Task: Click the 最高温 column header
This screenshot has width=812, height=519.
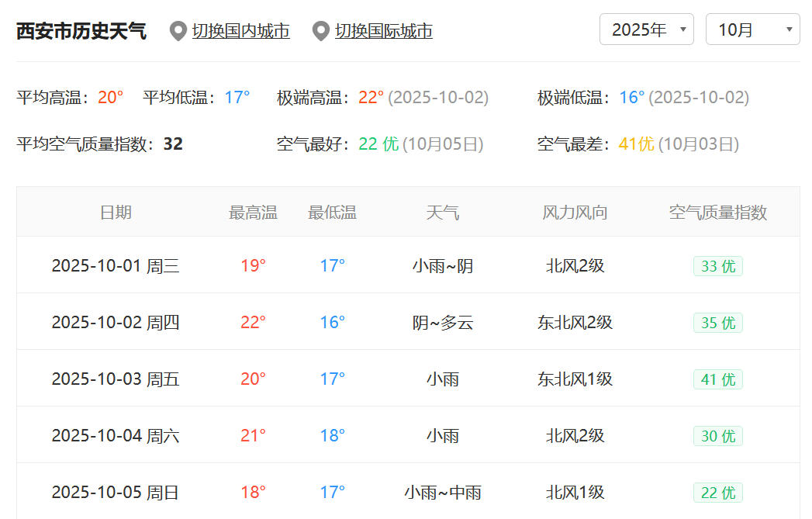Action: coord(253,213)
